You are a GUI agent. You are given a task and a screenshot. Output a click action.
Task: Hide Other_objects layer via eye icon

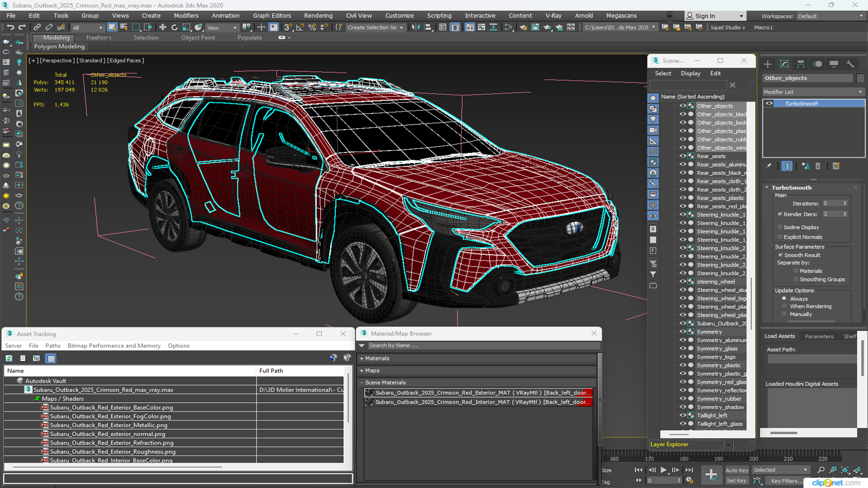pyautogui.click(x=683, y=106)
